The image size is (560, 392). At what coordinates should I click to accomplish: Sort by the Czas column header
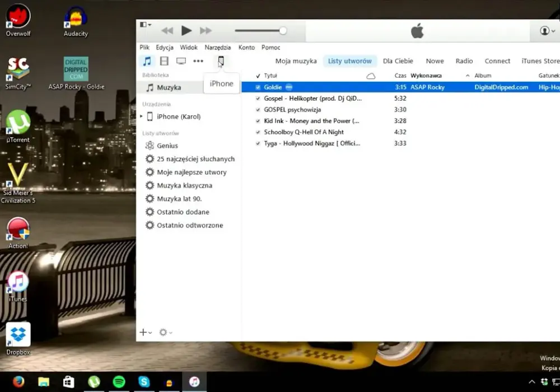[x=400, y=76]
